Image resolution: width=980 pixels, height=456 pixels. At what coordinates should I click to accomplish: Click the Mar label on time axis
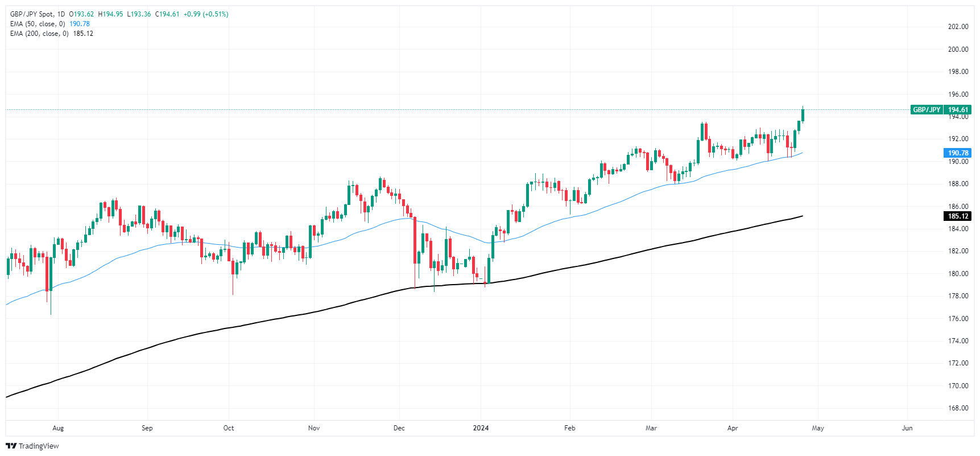(651, 428)
